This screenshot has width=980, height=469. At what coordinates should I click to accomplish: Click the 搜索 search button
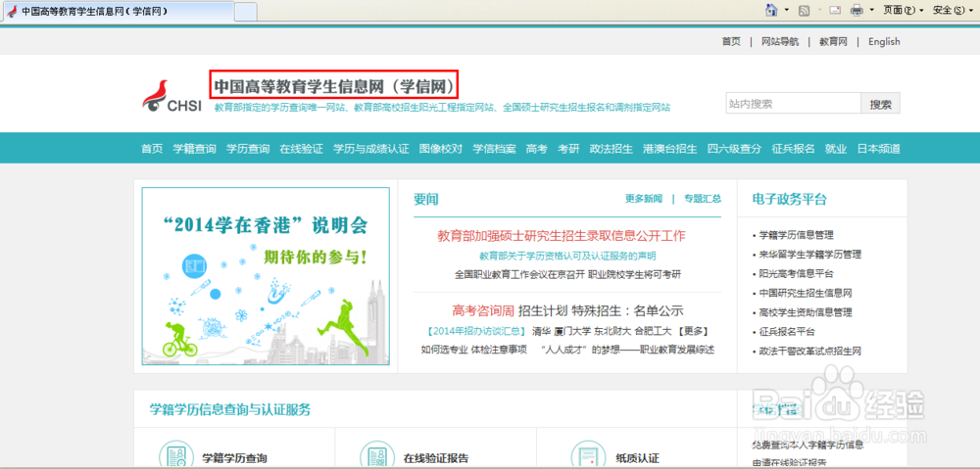coord(881,104)
